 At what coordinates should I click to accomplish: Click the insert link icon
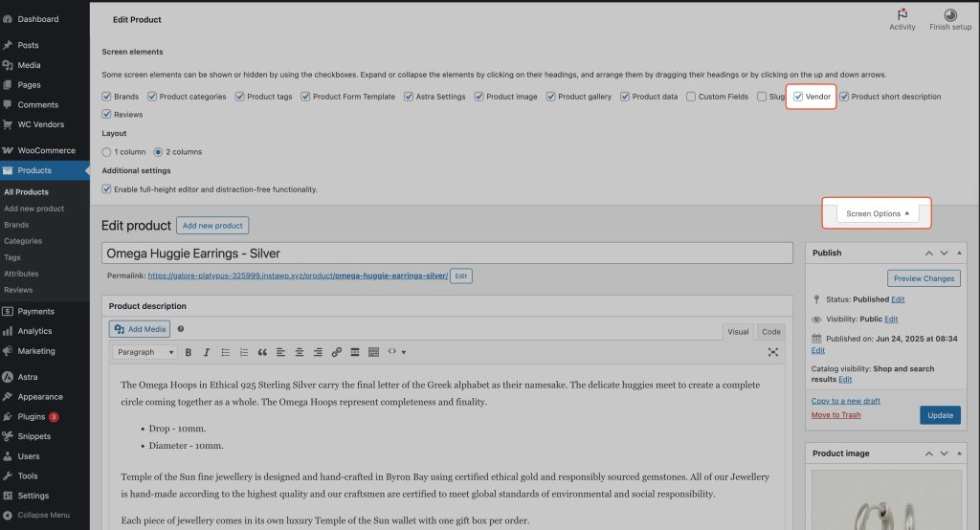pos(336,352)
